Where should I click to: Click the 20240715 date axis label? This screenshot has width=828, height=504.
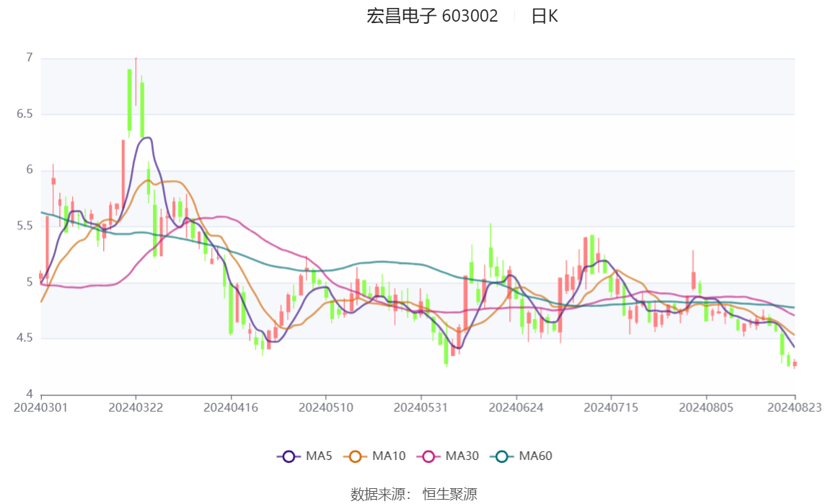pos(611,407)
